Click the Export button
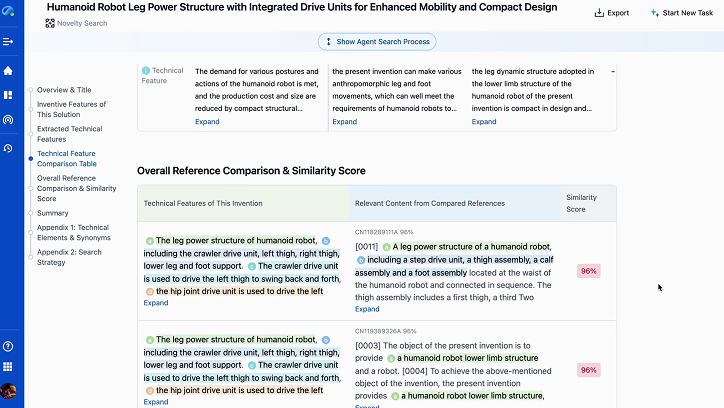 (x=611, y=13)
